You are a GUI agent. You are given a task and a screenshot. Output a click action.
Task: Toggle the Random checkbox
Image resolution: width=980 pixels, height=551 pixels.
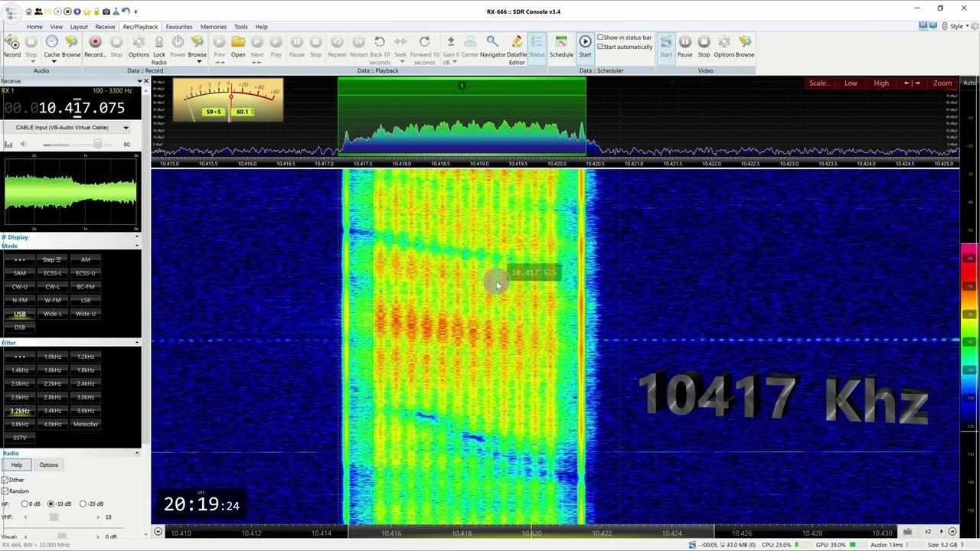coord(5,491)
